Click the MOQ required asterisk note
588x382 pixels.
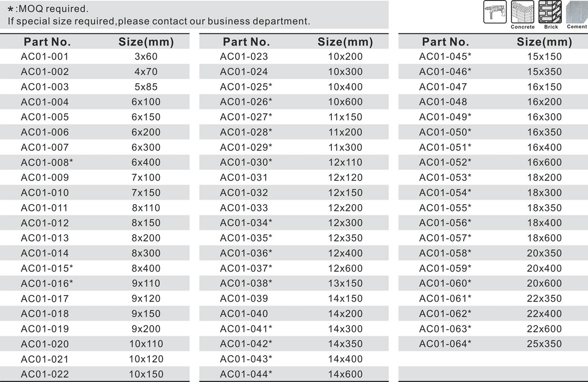(48, 9)
